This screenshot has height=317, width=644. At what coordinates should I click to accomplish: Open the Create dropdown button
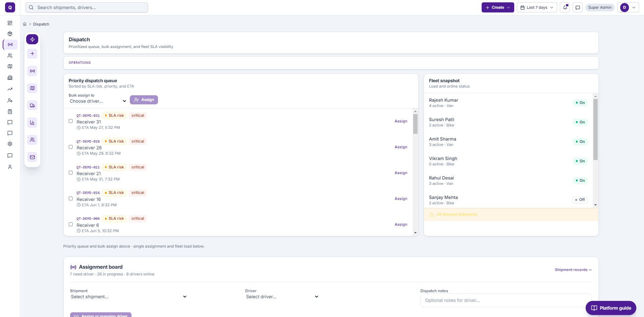point(498,7)
